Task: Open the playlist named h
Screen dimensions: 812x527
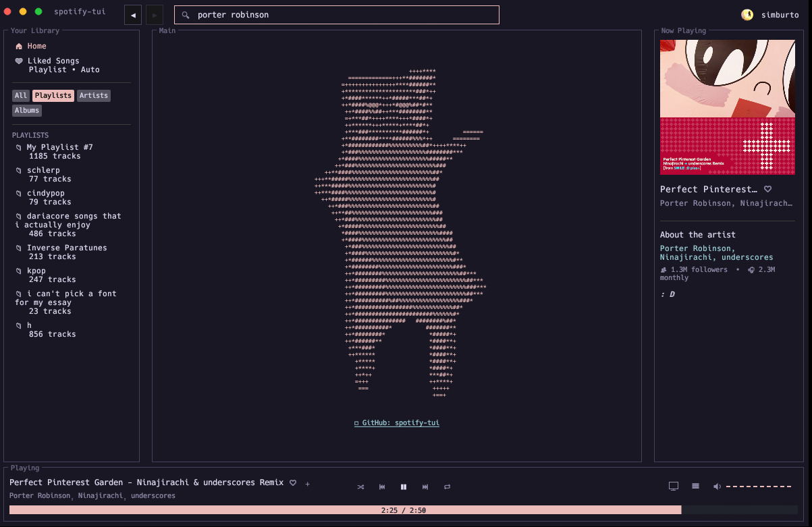Action: tap(29, 325)
